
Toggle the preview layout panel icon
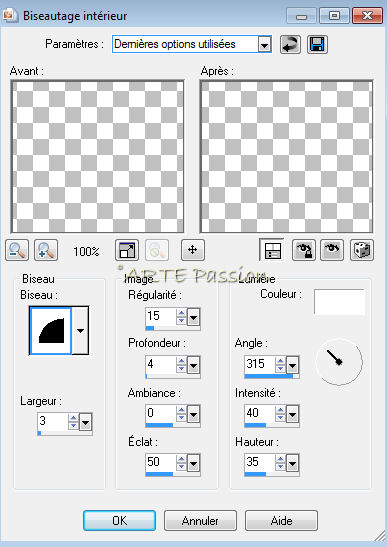click(271, 250)
